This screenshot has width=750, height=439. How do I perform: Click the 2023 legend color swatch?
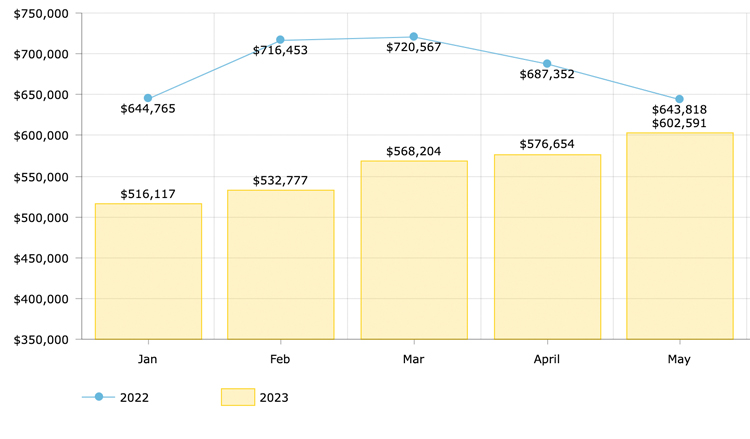[238, 397]
